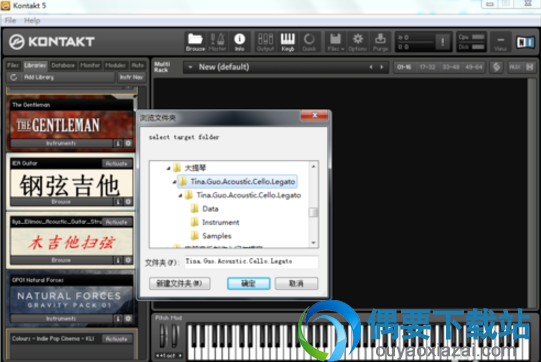Click the Info icon in toolbar

239,42
